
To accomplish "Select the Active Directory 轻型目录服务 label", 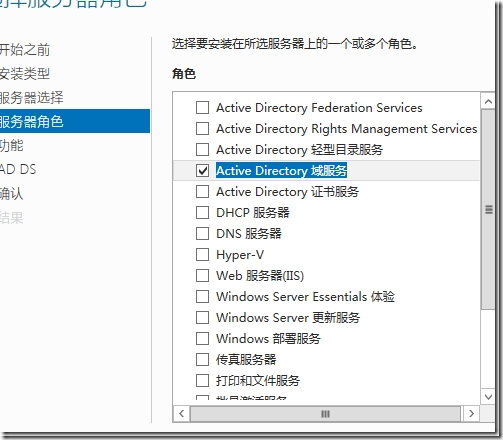I will tap(299, 150).
